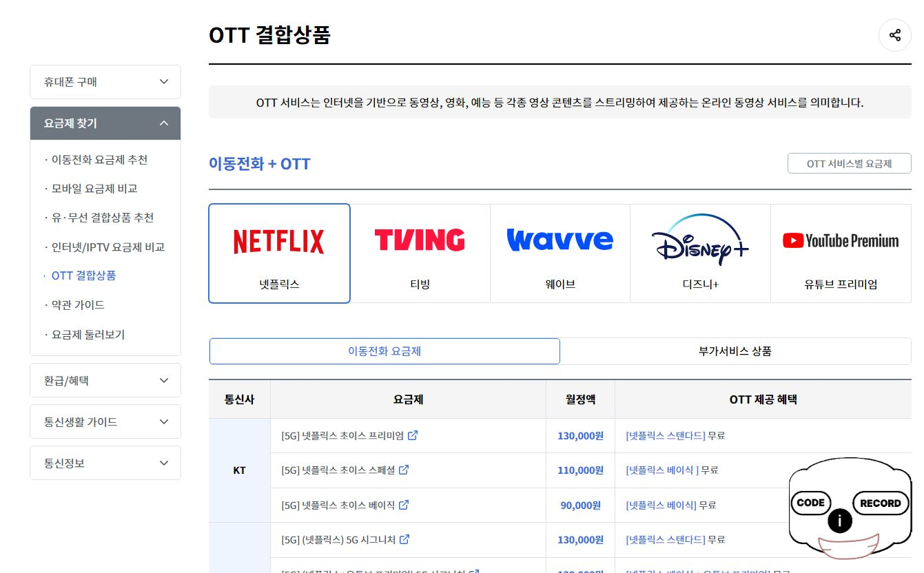Open 요금제 둘러보기 in the sidebar
The width and height of the screenshot is (924, 573).
point(88,335)
